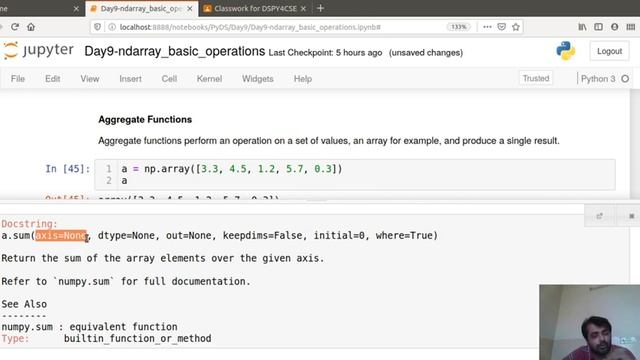Click the Aggregate Functions heading
Image resolution: width=640 pixels, height=360 pixels.
[x=145, y=120]
